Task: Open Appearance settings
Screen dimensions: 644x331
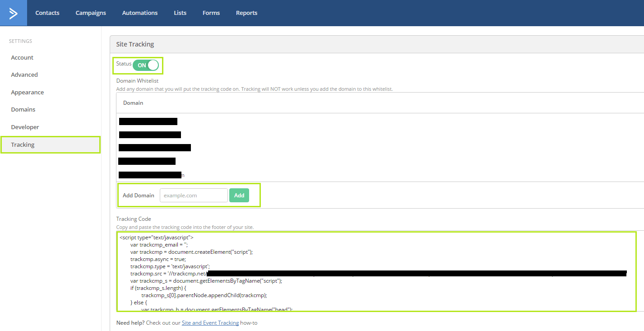Action: [28, 93]
